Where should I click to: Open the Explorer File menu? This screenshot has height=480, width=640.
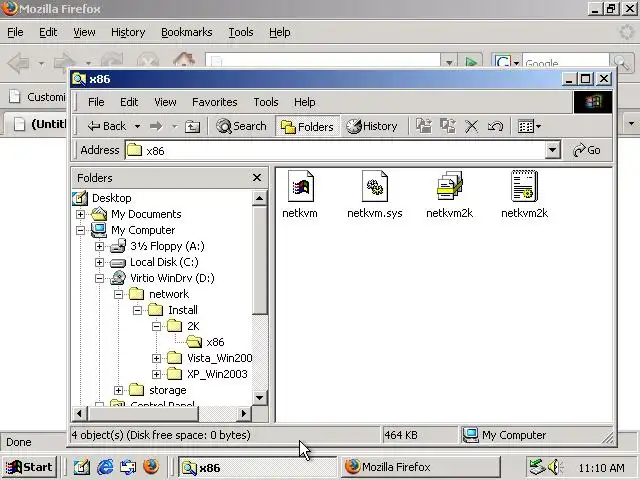click(x=96, y=102)
